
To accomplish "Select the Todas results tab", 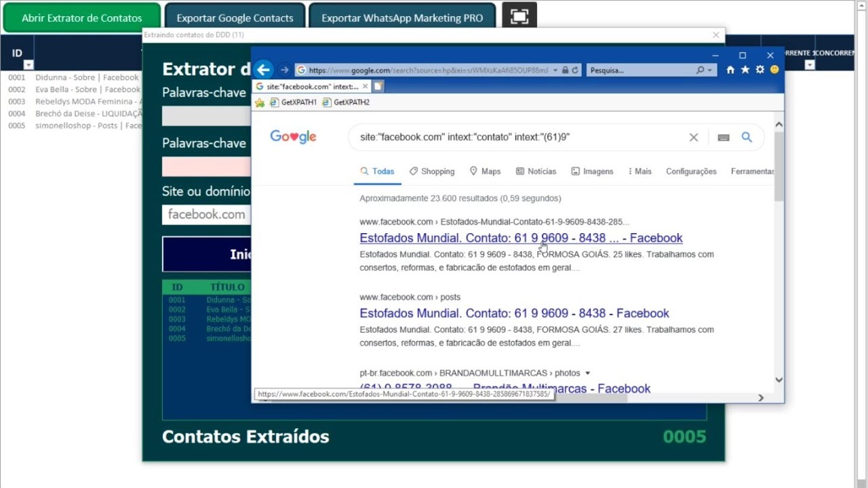I will [x=377, y=171].
